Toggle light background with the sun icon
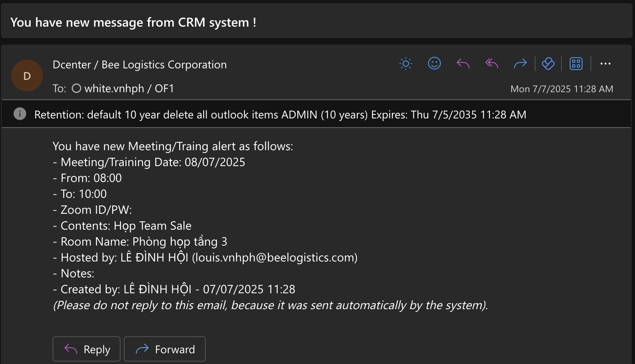Screen dimensions: 635x364 point(405,64)
